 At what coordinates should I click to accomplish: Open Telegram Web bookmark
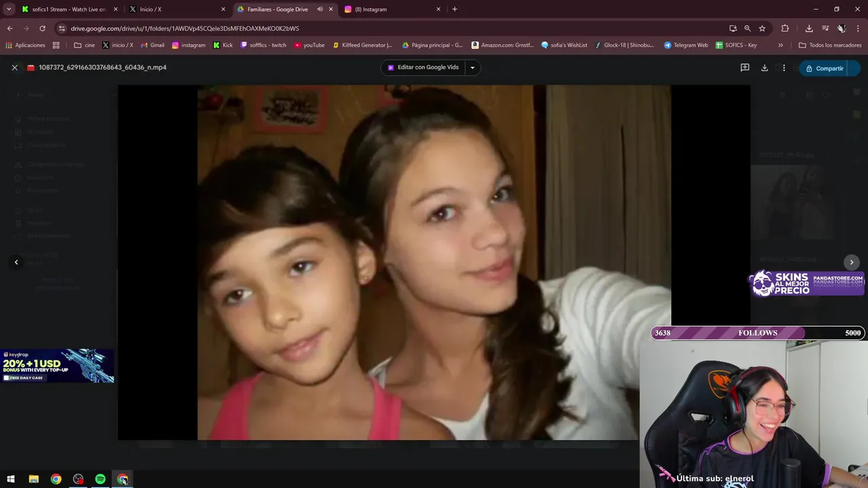[686, 45]
